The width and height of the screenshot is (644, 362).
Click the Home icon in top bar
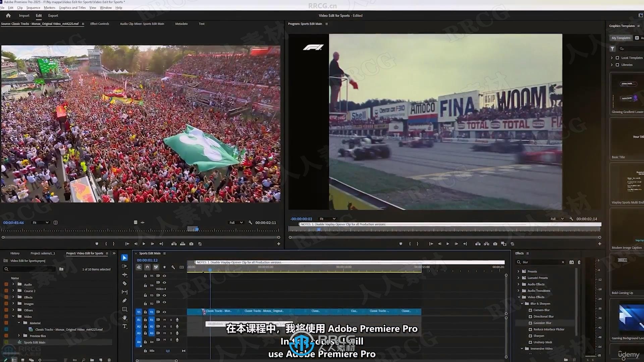pyautogui.click(x=8, y=15)
